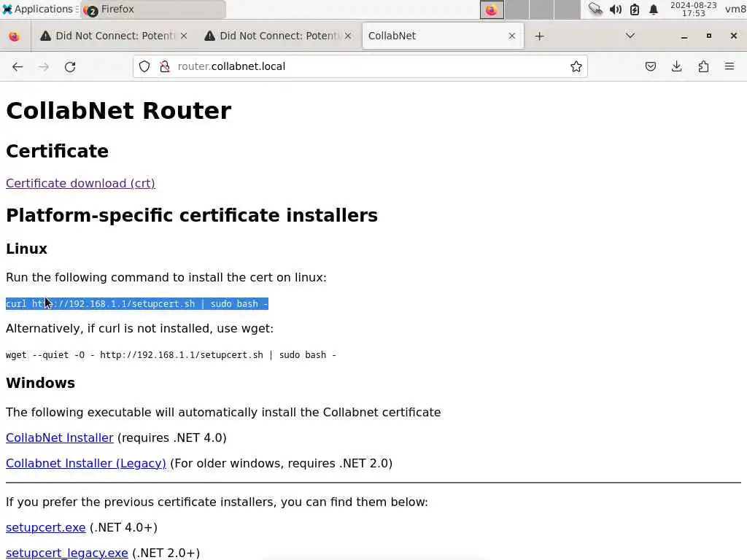The image size is (747, 560).
Task: Open Firefox application hamburger menu
Action: (x=729, y=66)
